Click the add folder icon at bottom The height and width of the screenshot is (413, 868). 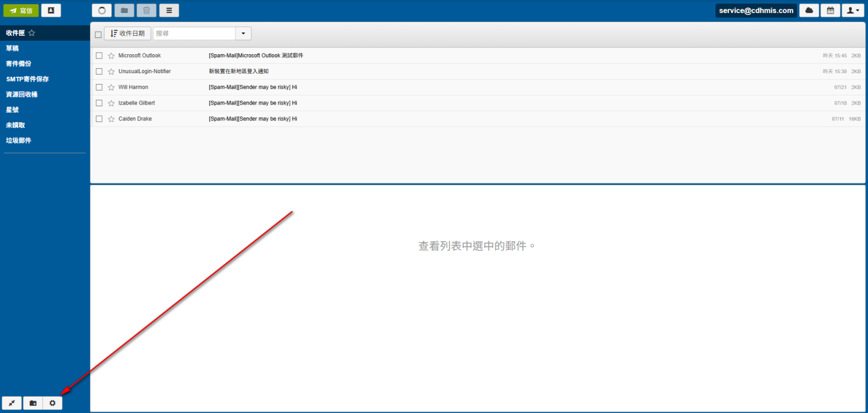click(33, 403)
